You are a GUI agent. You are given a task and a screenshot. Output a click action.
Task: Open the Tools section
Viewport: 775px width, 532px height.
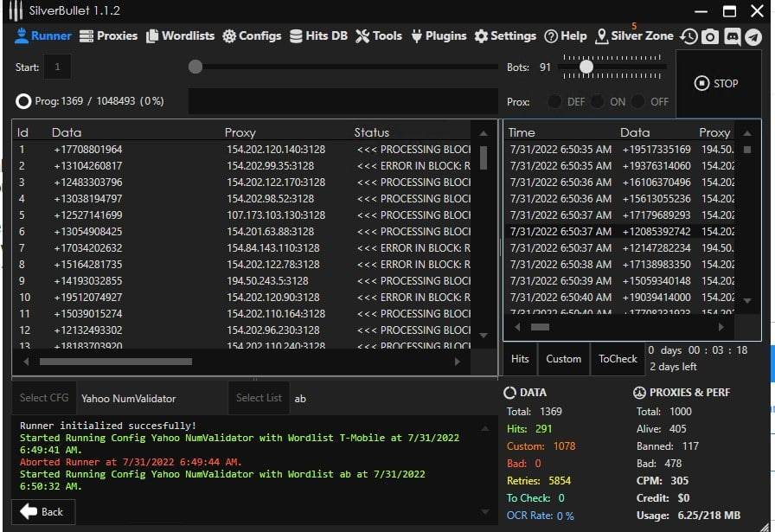point(378,36)
